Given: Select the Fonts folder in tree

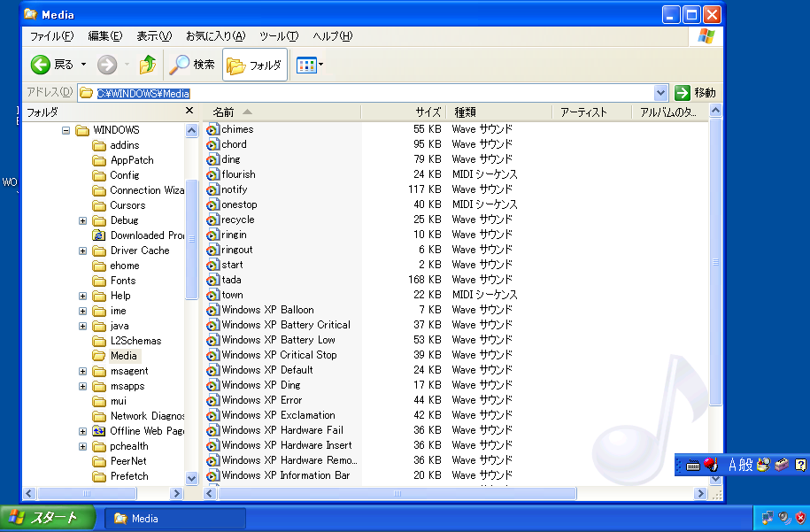Looking at the screenshot, I should click(x=123, y=281).
